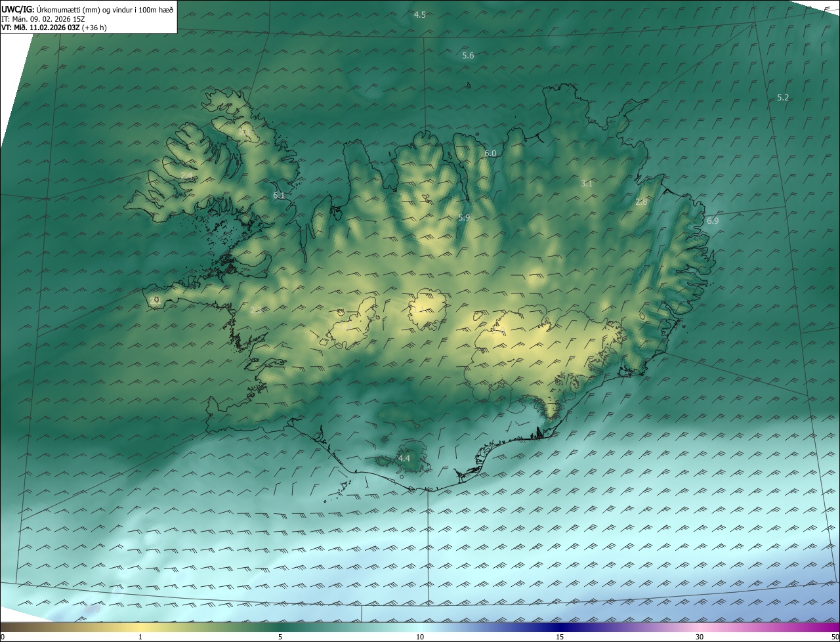Image resolution: width=840 pixels, height=642 pixels.
Task: Click the 'VT: Mið. 11.02.2026 03Z (+36 h)' line
Action: (54, 28)
